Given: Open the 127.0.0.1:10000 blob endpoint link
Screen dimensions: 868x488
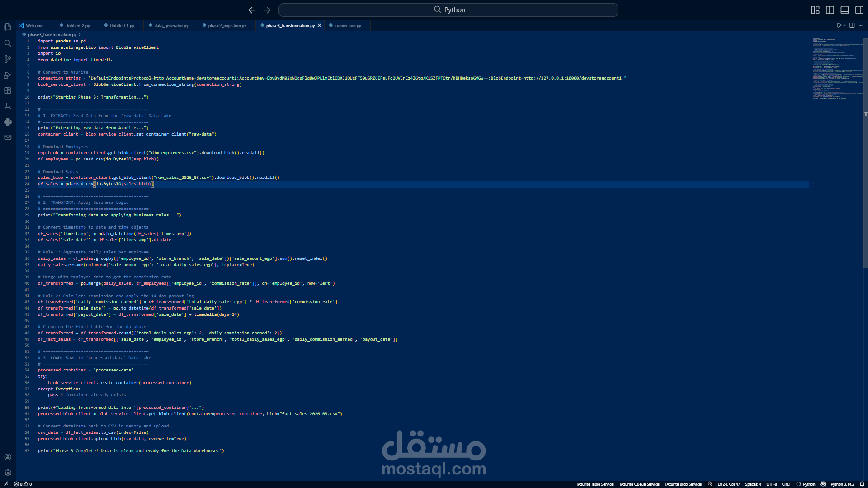Looking at the screenshot, I should click(x=572, y=78).
